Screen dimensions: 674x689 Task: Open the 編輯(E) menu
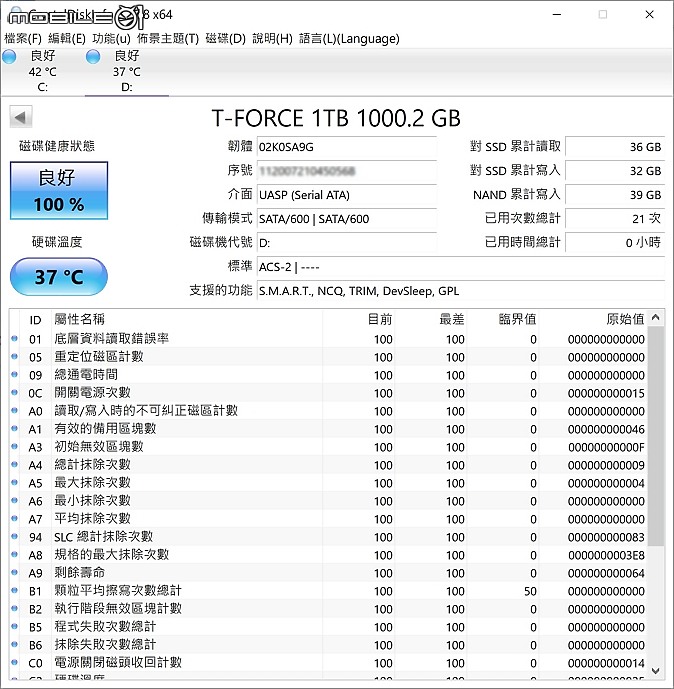pyautogui.click(x=67, y=39)
